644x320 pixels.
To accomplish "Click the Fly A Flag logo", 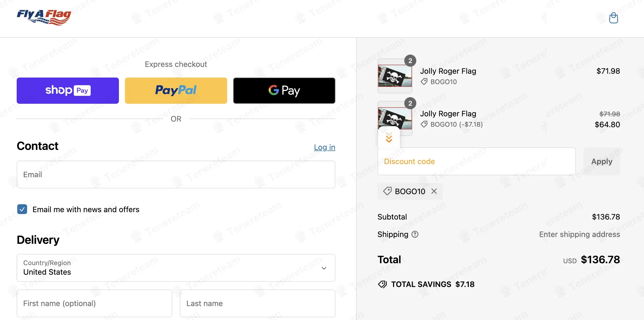I will pos(44,17).
